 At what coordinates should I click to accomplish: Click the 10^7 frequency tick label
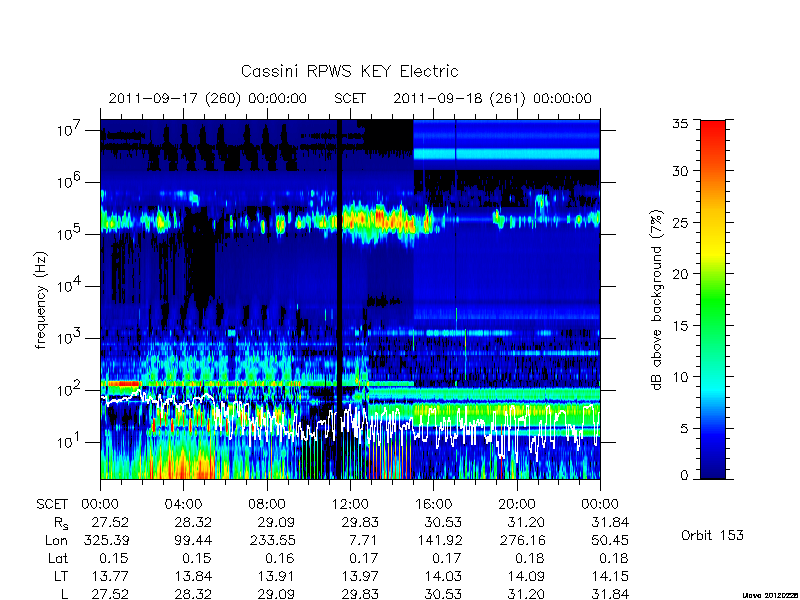coord(68,130)
